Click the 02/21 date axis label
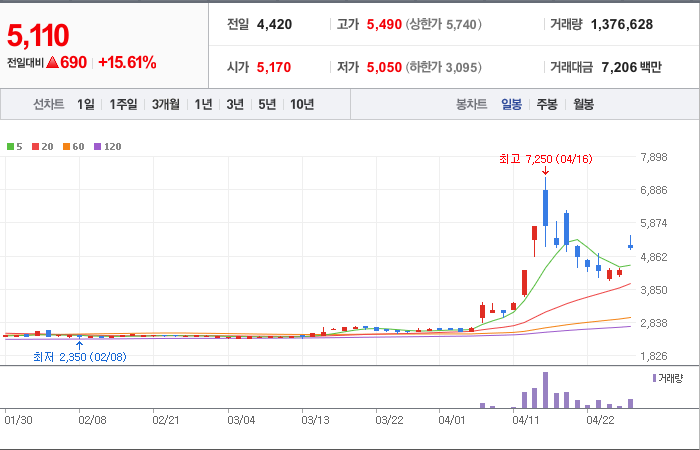This screenshot has height=450, width=700. click(x=167, y=421)
